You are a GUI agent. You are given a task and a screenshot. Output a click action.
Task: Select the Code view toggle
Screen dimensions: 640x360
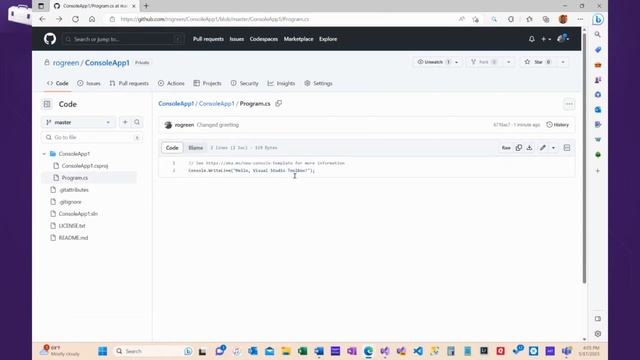click(x=172, y=148)
